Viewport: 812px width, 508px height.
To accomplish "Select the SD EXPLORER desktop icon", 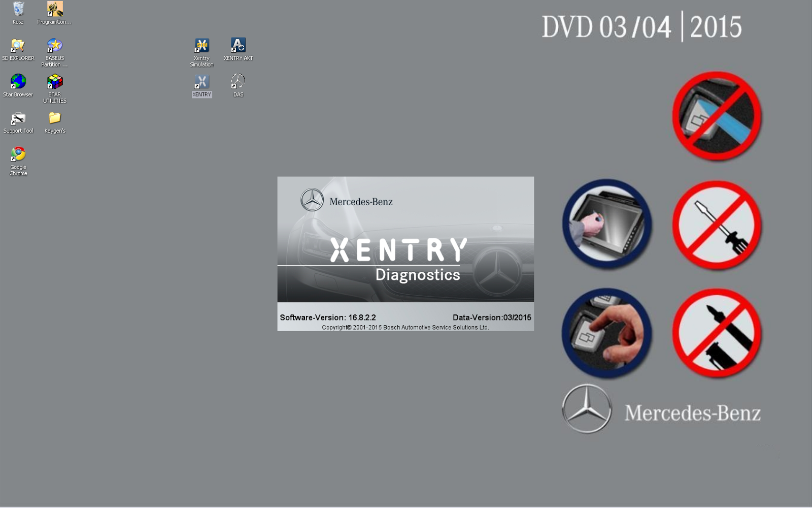I will [x=18, y=49].
